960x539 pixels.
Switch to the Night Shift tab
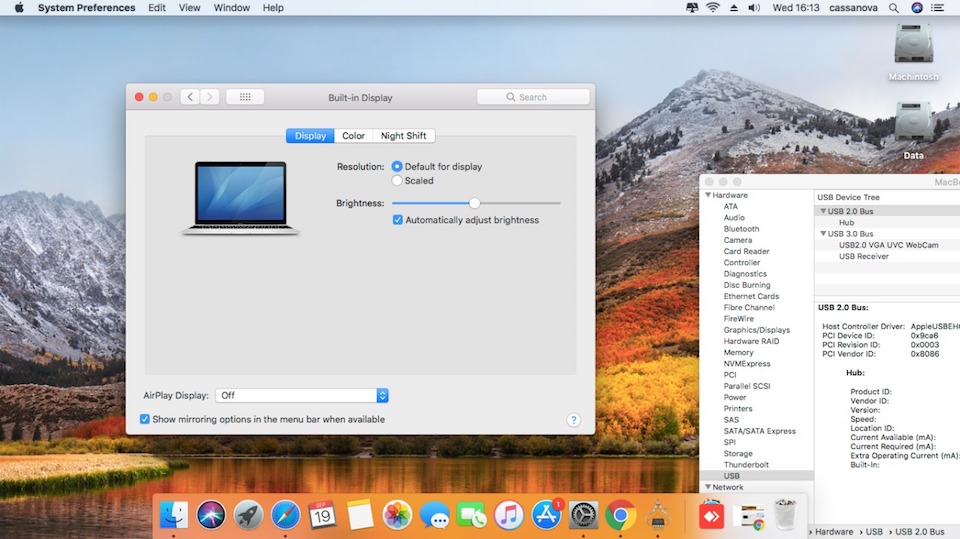(x=403, y=136)
